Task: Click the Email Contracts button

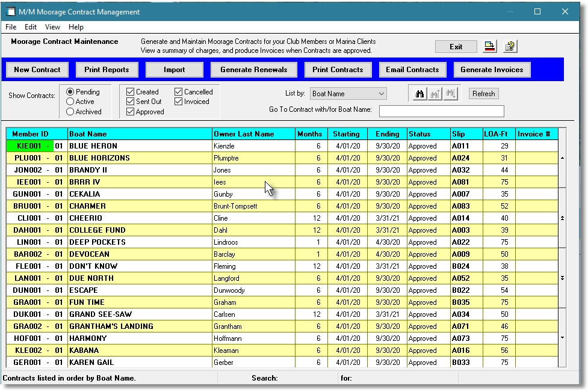Action: pos(412,70)
